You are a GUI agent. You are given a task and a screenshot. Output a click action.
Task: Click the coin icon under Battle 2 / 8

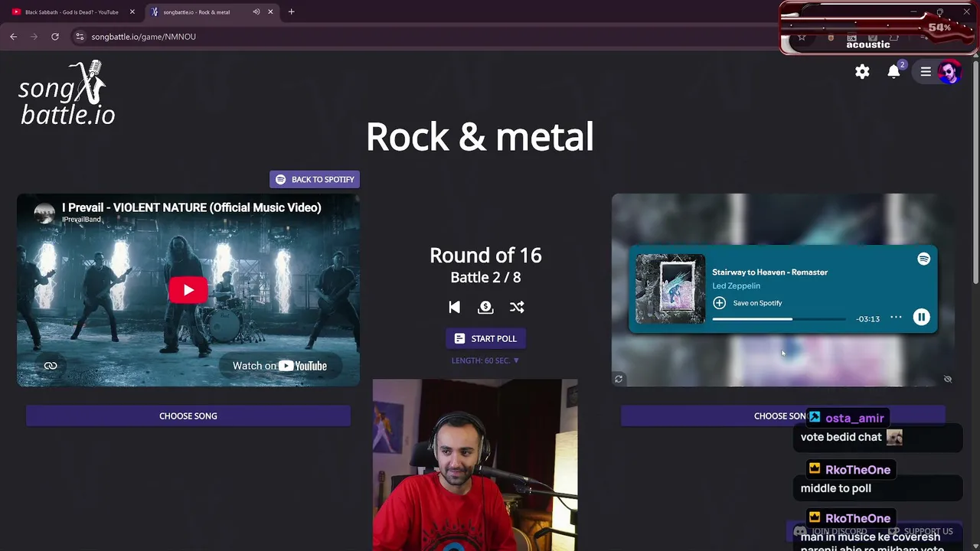click(x=485, y=307)
